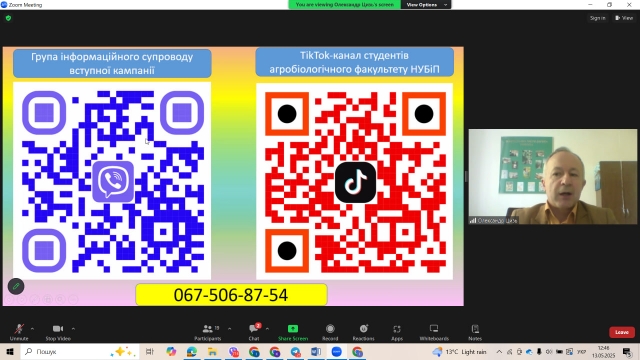Open Whiteboards from the toolbar
The image size is (640, 360).
click(x=434, y=332)
